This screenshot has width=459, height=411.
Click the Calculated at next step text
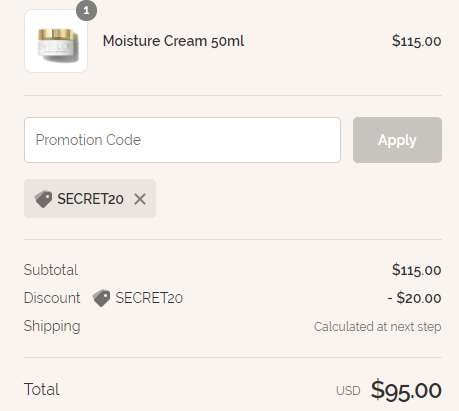pyautogui.click(x=378, y=327)
